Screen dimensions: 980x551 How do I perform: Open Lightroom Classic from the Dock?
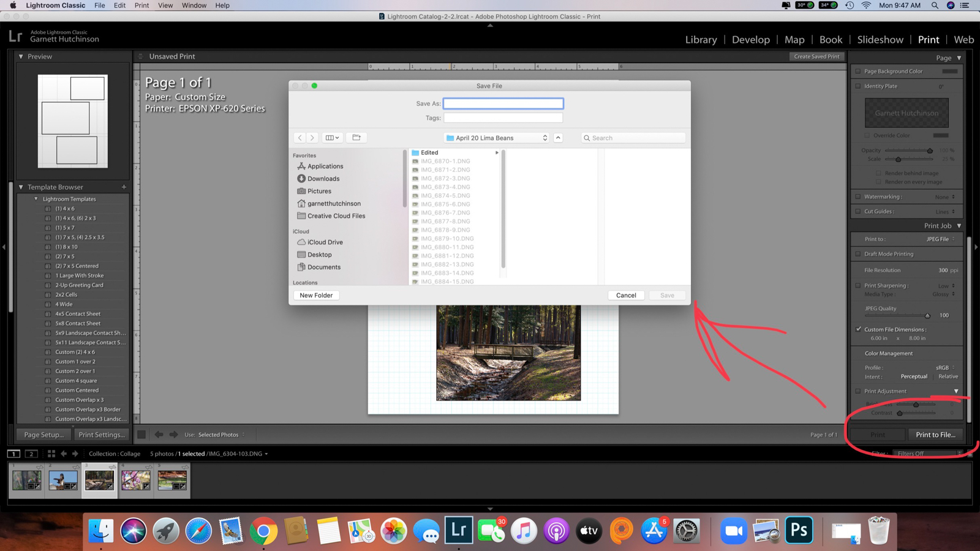458,530
